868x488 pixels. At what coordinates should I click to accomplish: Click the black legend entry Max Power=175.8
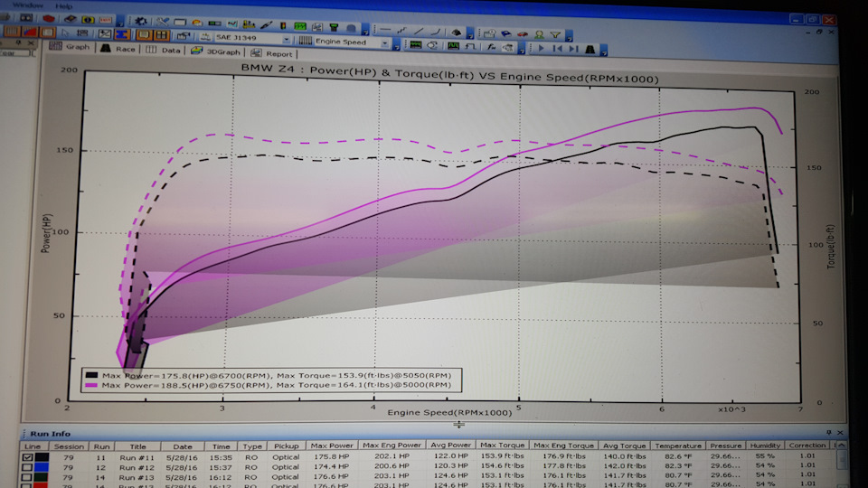(x=269, y=375)
